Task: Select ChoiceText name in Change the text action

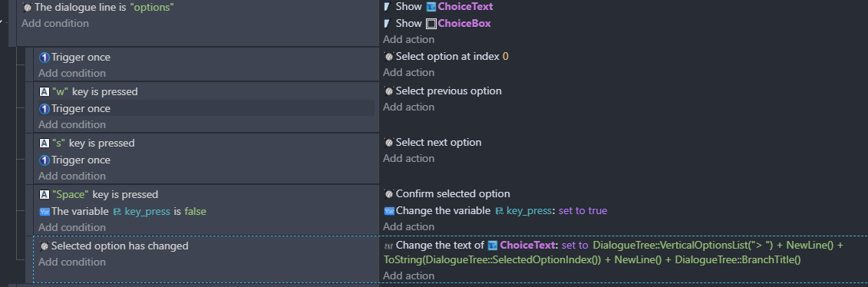Action: click(x=526, y=245)
